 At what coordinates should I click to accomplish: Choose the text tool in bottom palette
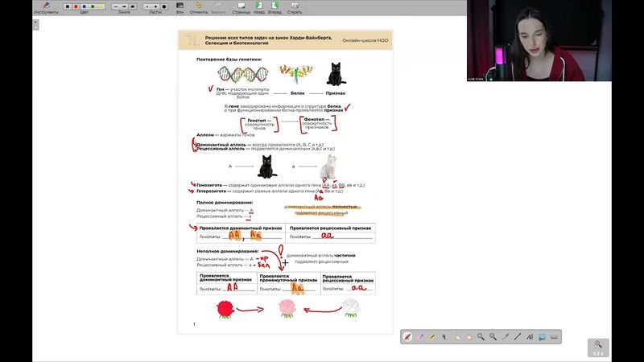pos(529,336)
